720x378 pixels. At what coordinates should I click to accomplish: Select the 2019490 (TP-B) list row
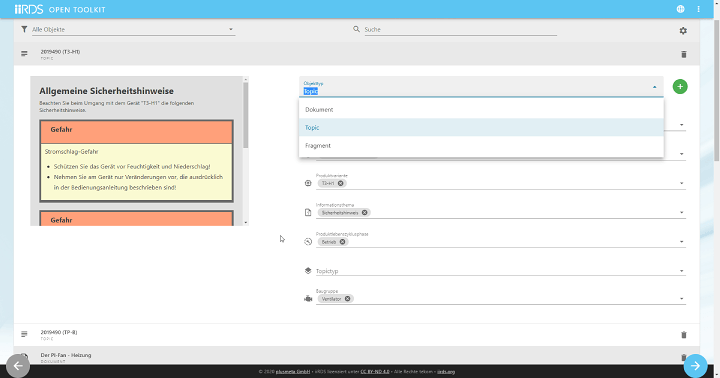[x=356, y=335]
